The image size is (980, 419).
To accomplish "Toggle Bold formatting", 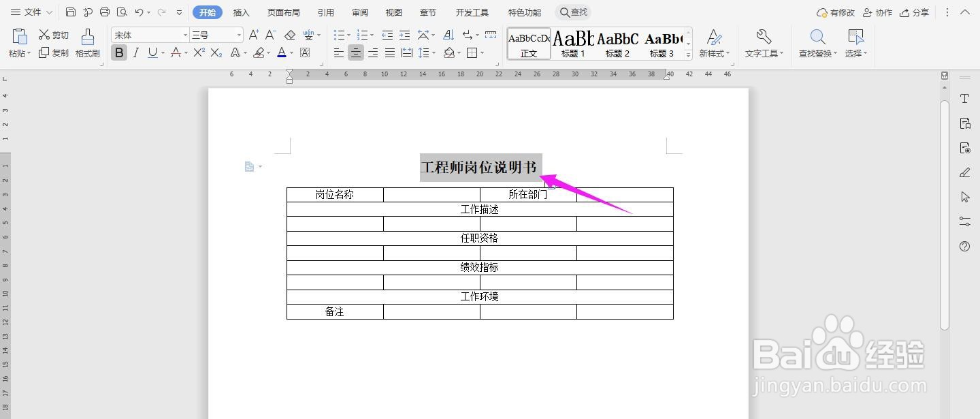I will coord(119,52).
